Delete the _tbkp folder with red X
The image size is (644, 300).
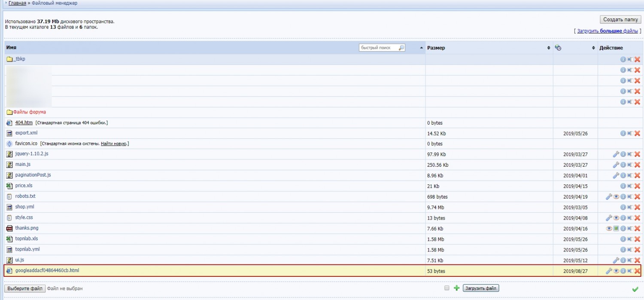(637, 59)
